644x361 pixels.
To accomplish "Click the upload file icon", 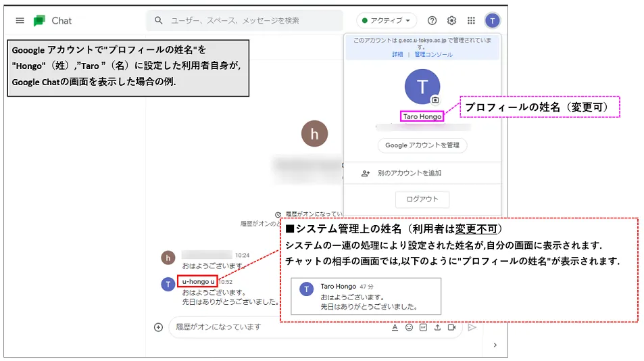I will tap(437, 327).
